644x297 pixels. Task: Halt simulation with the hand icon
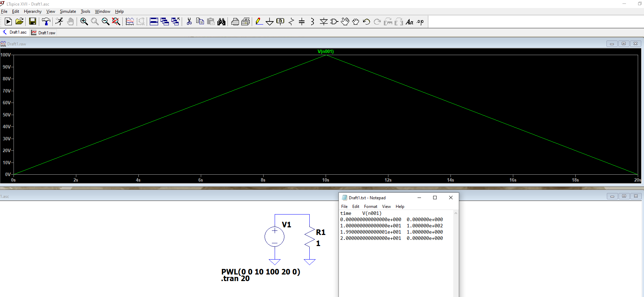pos(70,22)
